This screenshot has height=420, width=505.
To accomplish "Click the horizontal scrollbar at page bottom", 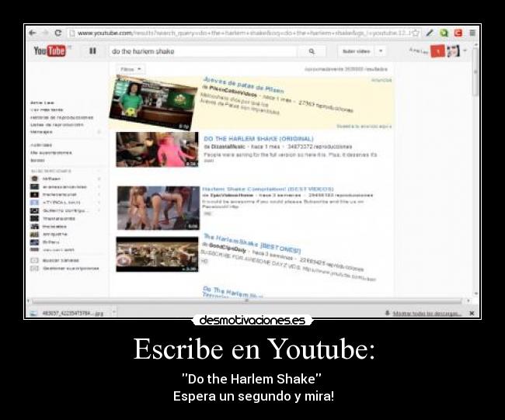I will 247,301.
